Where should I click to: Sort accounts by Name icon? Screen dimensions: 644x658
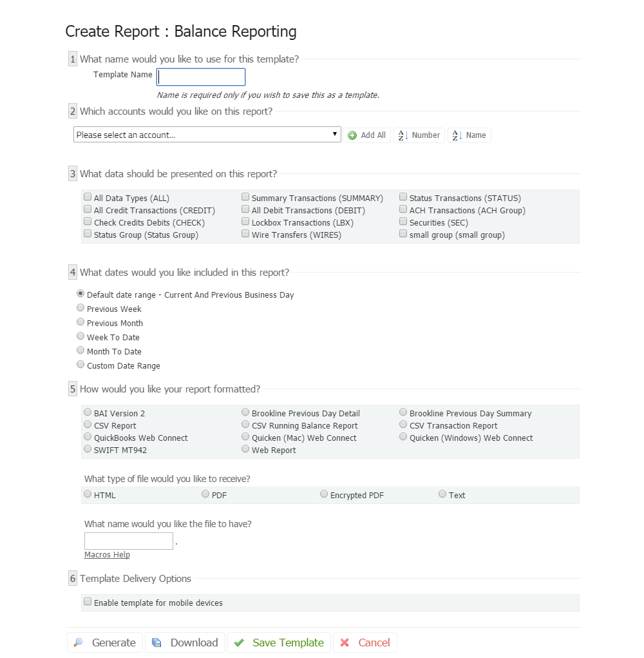point(457,135)
